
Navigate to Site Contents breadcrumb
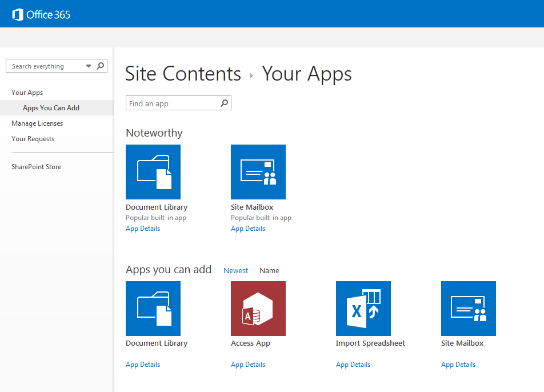click(183, 74)
